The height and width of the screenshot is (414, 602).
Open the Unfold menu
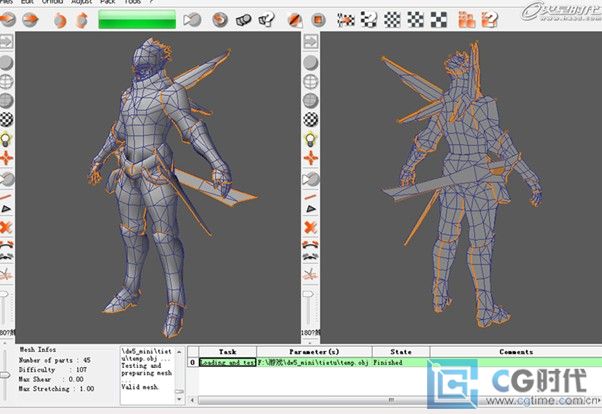52,2
